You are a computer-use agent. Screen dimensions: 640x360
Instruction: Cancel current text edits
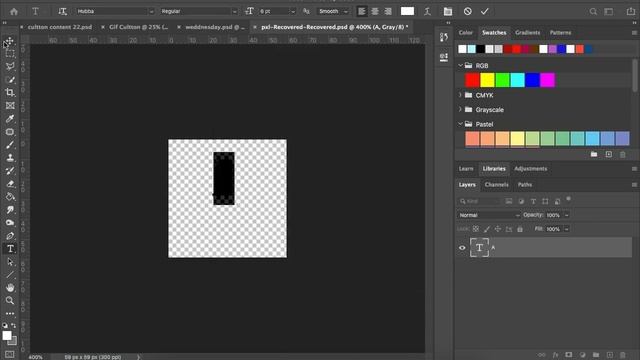pyautogui.click(x=468, y=11)
